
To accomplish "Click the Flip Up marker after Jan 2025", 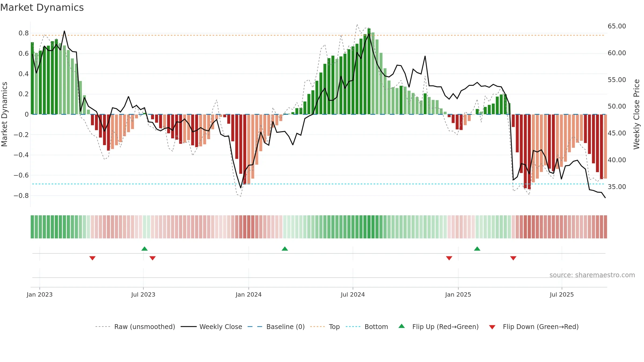I will (x=477, y=249).
